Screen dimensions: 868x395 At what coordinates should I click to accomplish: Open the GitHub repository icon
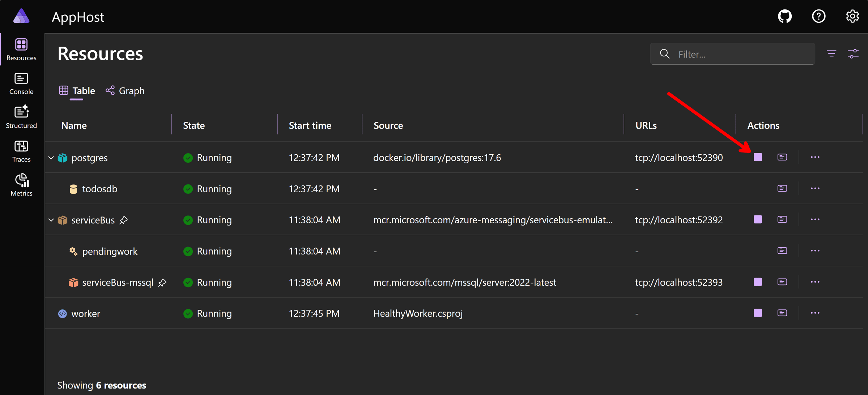pyautogui.click(x=784, y=16)
